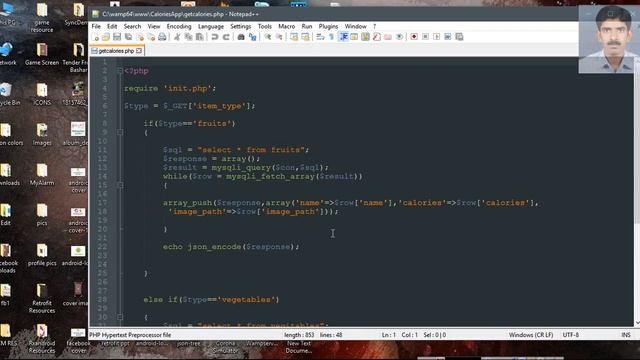Viewport: 640px width, 360px height.
Task: Click the Stop Recording macro icon
Action: click(x=425, y=37)
